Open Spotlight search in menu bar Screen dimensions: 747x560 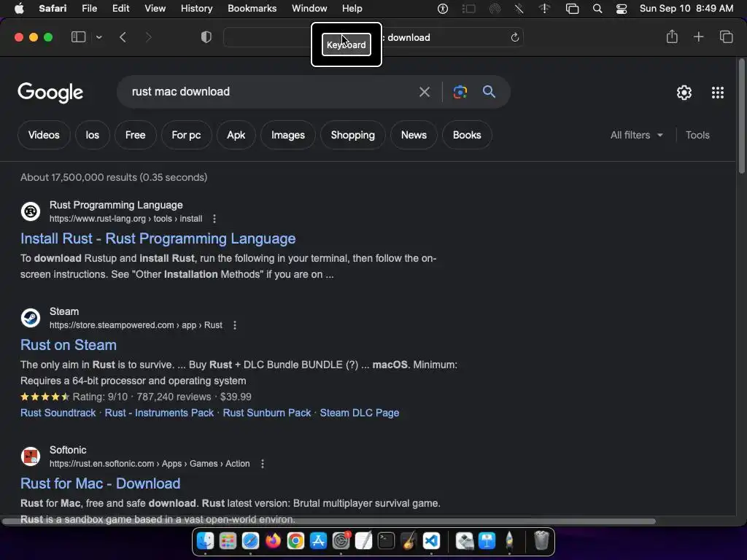[597, 9]
